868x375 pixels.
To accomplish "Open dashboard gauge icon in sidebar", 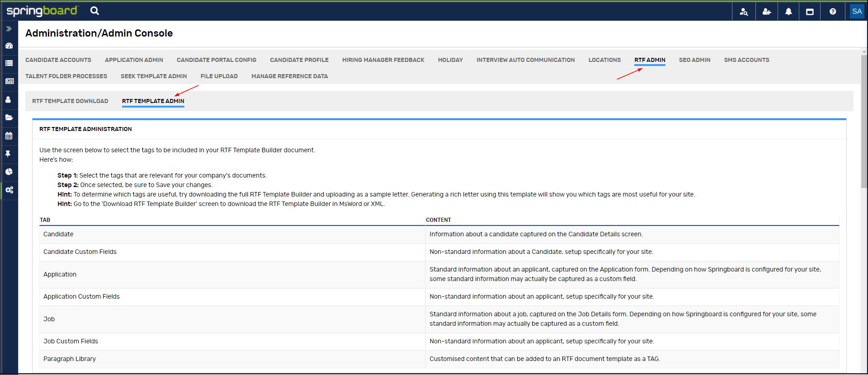I will 9,46.
